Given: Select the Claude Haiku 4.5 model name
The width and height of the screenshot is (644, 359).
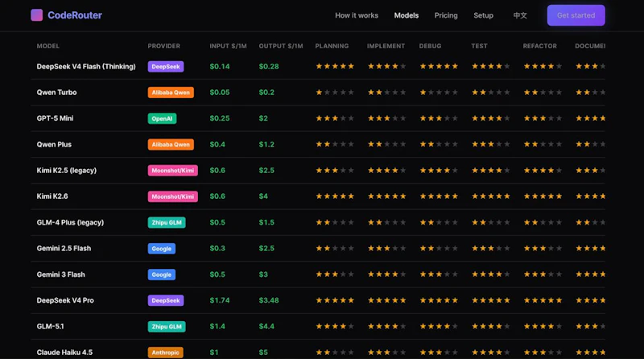Looking at the screenshot, I should pyautogui.click(x=64, y=353).
